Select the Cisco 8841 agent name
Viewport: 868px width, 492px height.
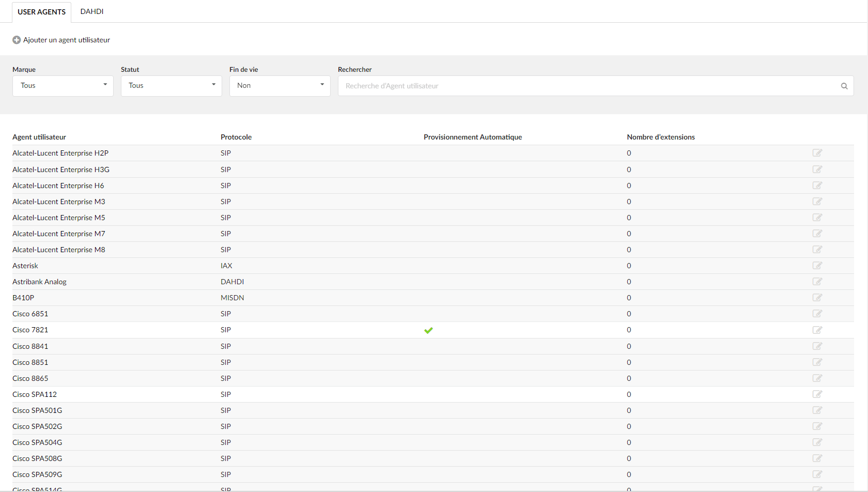[30, 346]
